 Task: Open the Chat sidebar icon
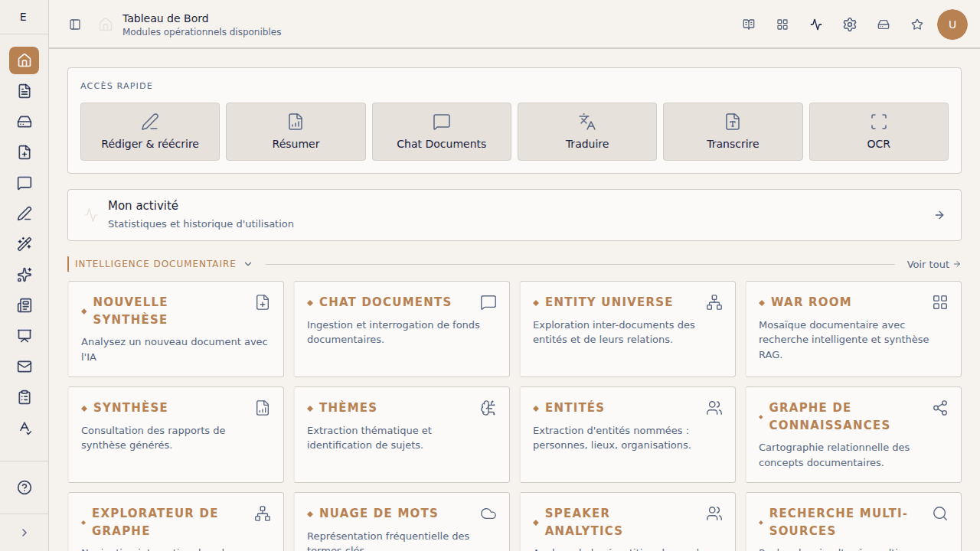(24, 183)
